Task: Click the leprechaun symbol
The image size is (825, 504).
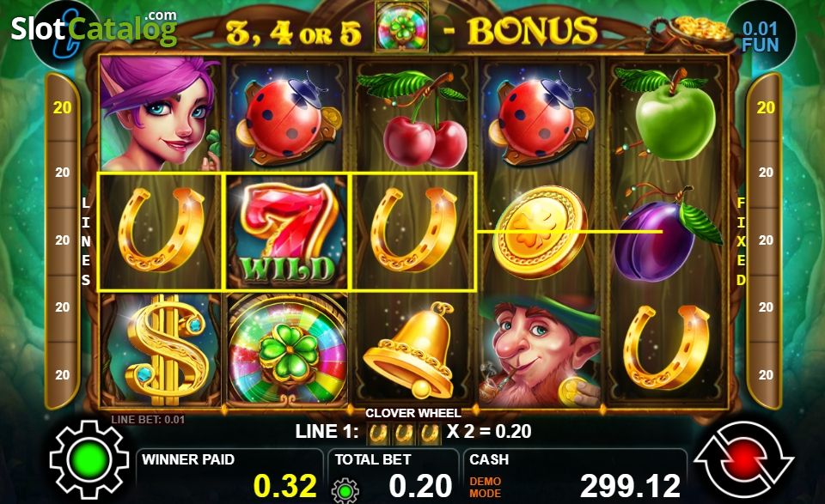Action: click(x=541, y=350)
